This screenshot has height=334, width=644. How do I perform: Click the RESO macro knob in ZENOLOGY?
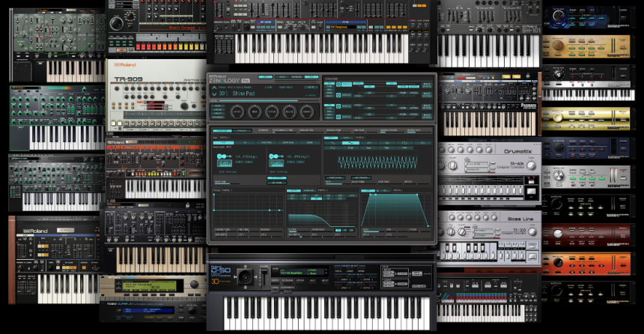tap(255, 112)
